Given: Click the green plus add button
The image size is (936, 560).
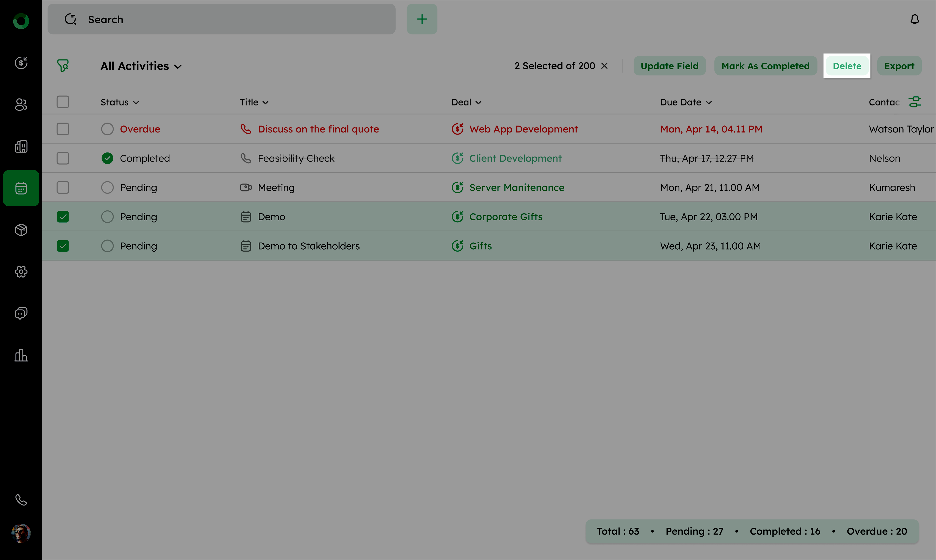Looking at the screenshot, I should 422,19.
